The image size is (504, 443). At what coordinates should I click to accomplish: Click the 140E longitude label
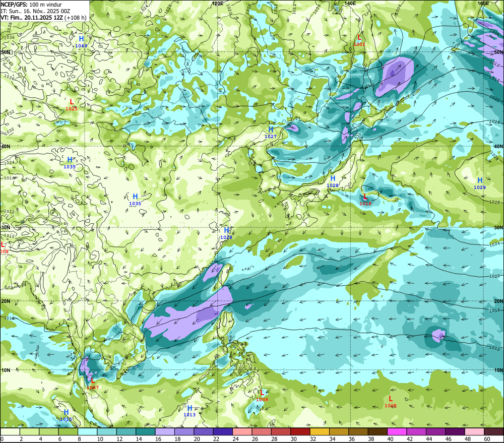pos(350,3)
